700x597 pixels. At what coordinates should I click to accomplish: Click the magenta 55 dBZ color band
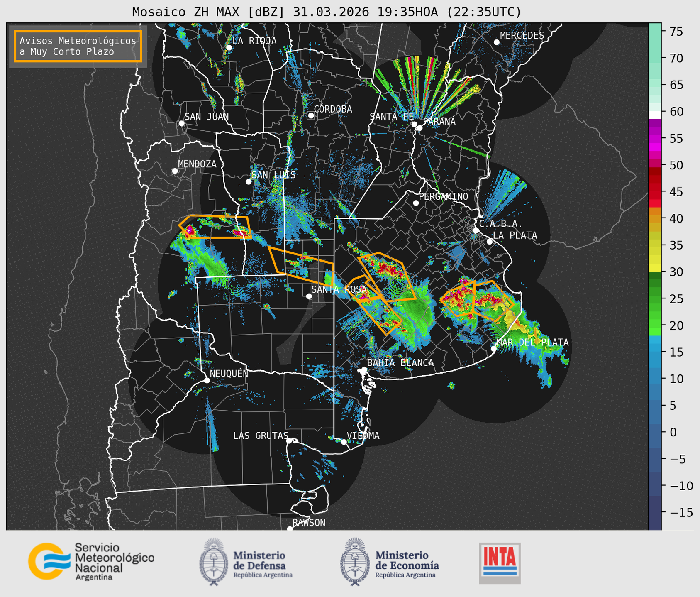pos(655,139)
